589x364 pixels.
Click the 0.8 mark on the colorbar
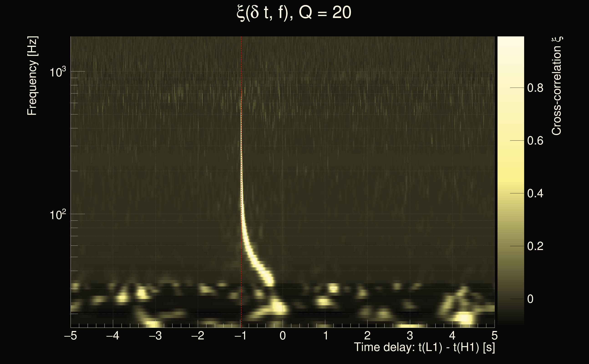[x=535, y=88]
